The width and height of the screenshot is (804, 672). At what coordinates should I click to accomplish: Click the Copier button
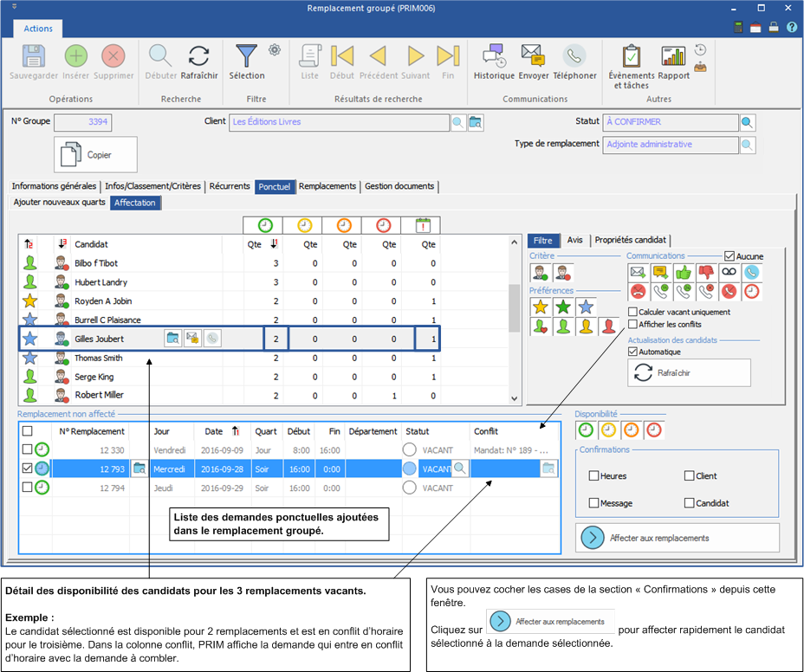(x=96, y=154)
